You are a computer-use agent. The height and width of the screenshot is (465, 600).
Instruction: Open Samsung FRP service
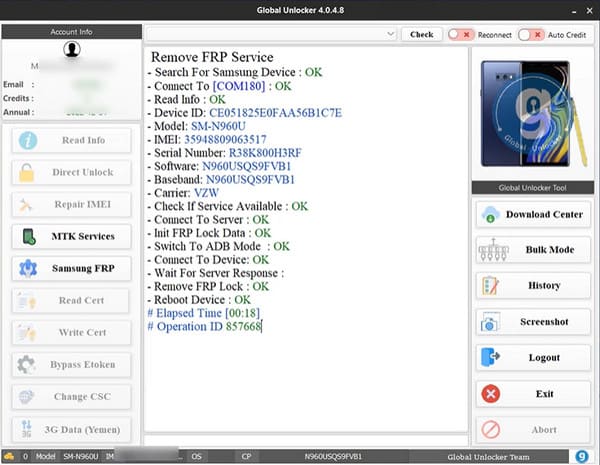point(71,268)
